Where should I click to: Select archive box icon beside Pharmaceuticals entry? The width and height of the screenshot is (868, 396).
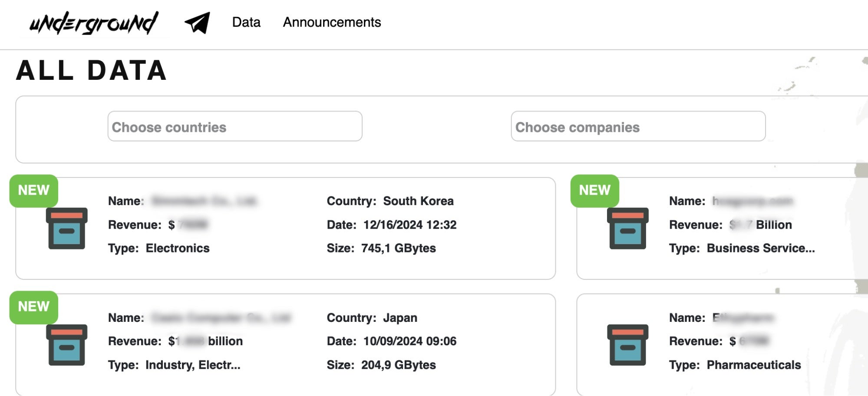pyautogui.click(x=627, y=345)
